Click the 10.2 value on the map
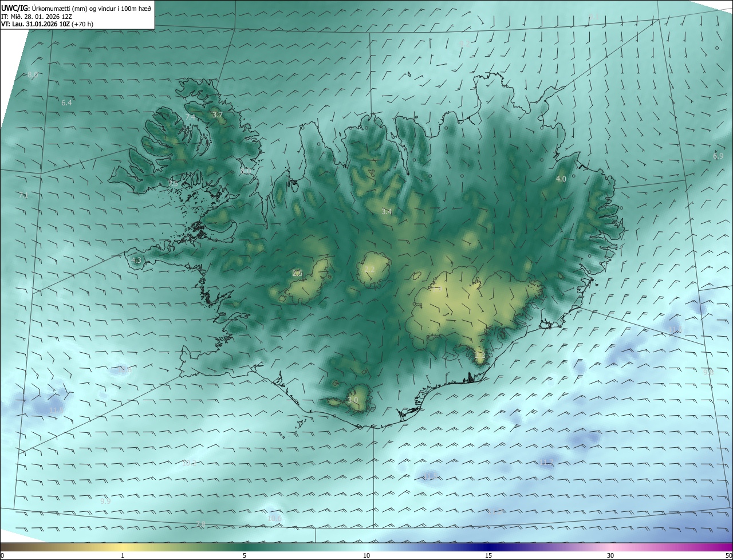Viewport: 733px width, 560px height. coord(189,463)
